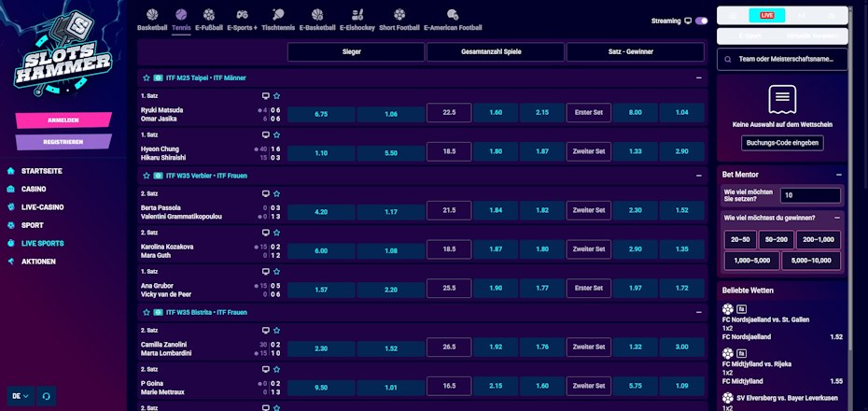Open stream icon for Ana Grubor match

tap(266, 272)
